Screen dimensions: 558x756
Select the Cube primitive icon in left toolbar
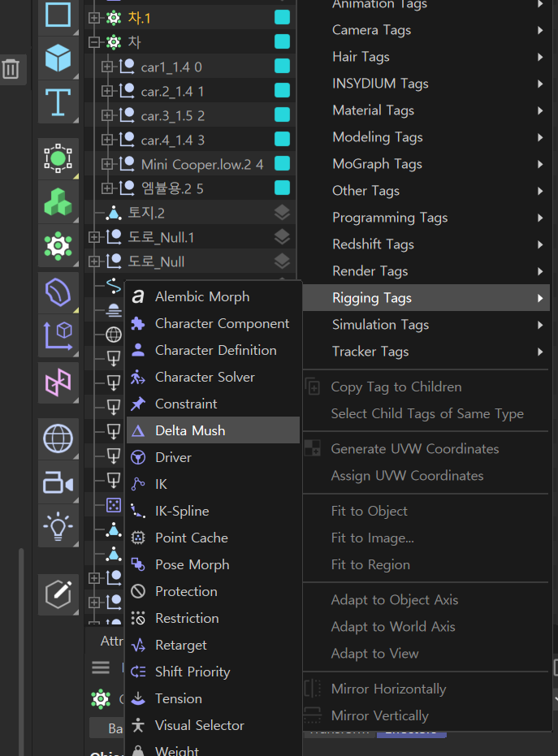point(58,58)
